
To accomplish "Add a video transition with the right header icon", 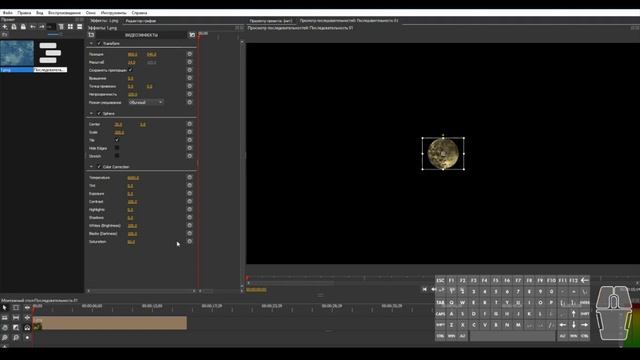I will click(192, 35).
